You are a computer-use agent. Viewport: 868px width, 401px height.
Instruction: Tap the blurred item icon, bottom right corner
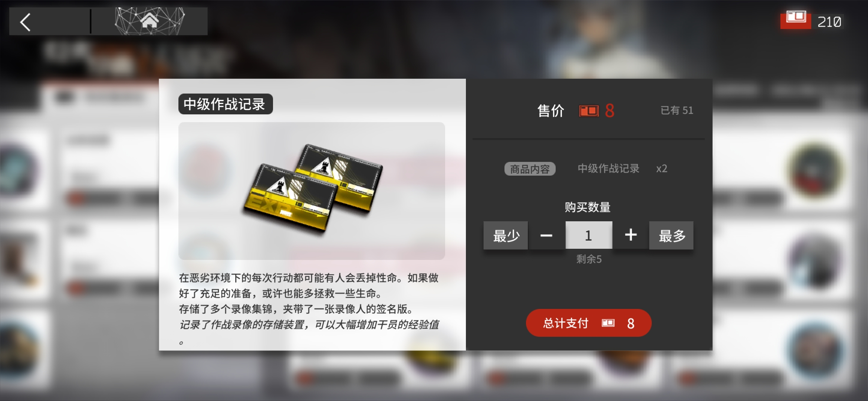(816, 351)
